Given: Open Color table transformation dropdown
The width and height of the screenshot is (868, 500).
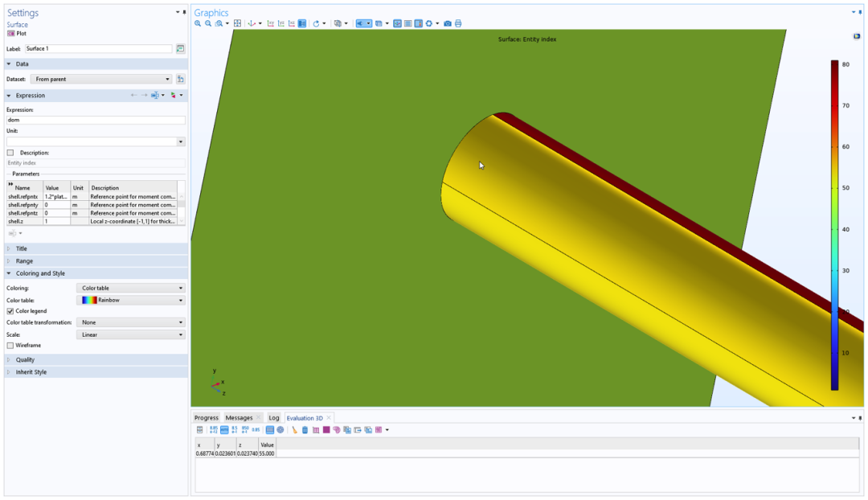Looking at the screenshot, I should [131, 322].
